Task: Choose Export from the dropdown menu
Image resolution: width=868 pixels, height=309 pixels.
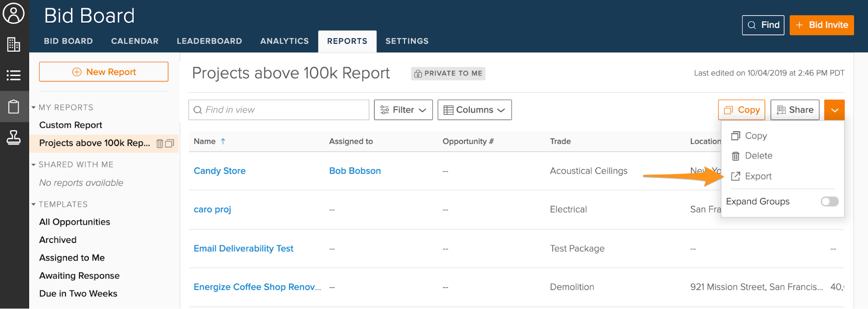Action: pyautogui.click(x=758, y=176)
